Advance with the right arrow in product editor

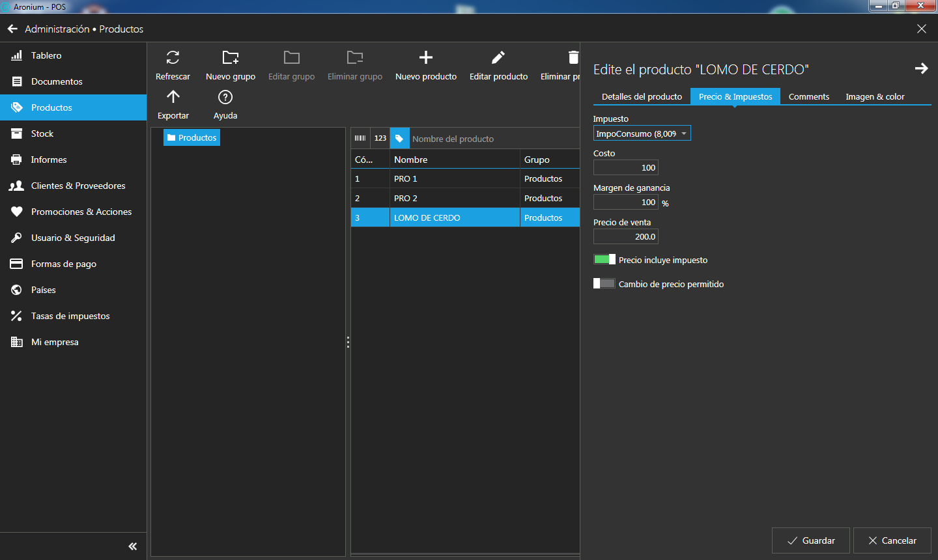[921, 68]
